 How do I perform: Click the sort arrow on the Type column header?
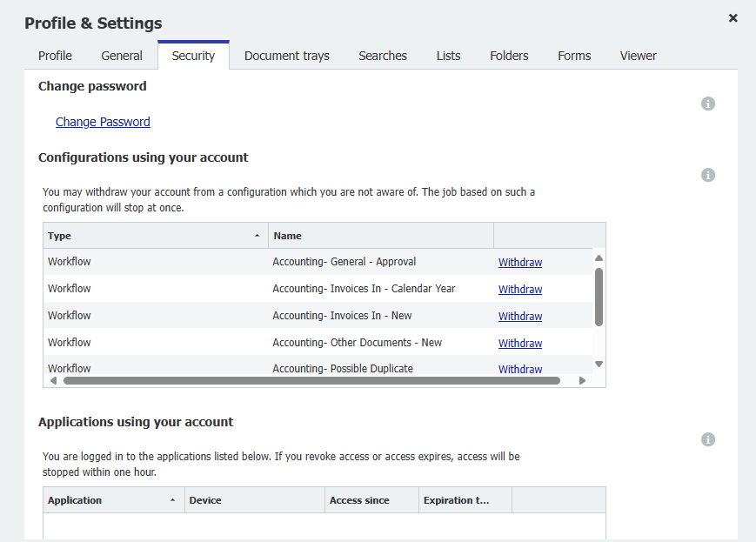[257, 235]
